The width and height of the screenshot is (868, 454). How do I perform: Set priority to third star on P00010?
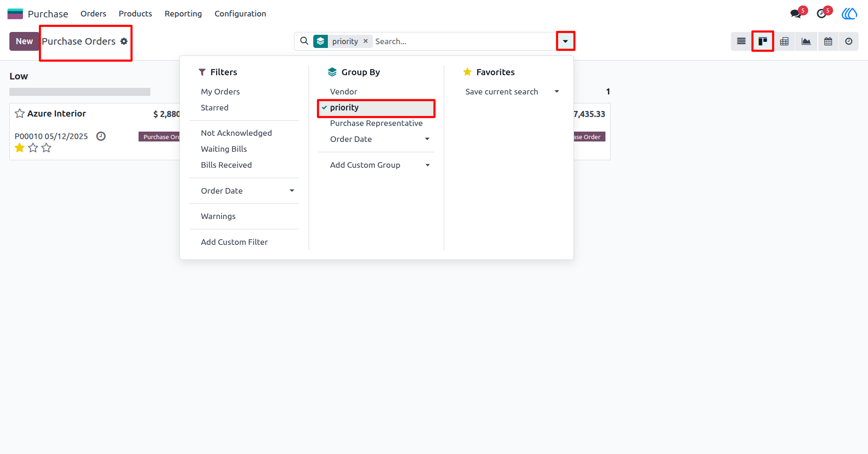[x=46, y=148]
